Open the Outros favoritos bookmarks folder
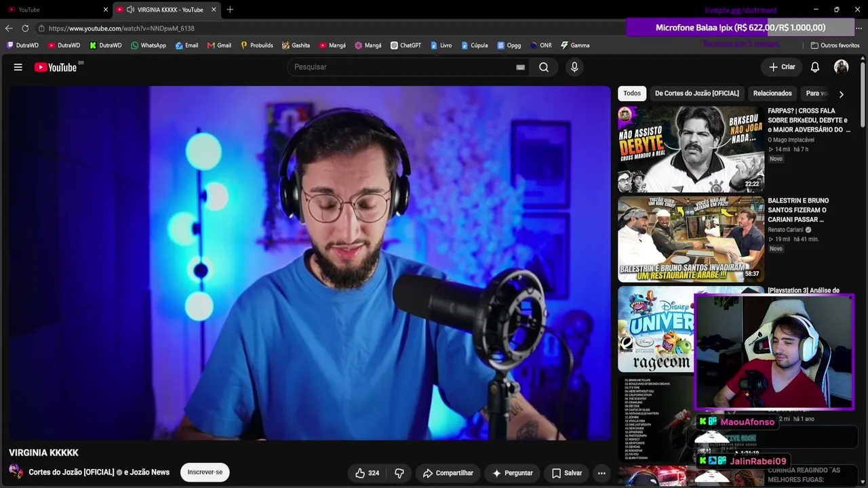868x488 pixels. 835,45
